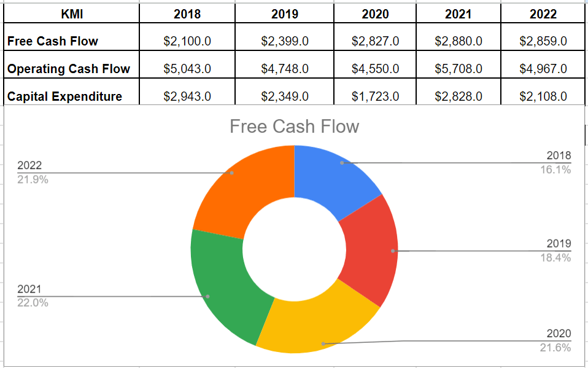Click the 2019 chart data label

tap(559, 243)
